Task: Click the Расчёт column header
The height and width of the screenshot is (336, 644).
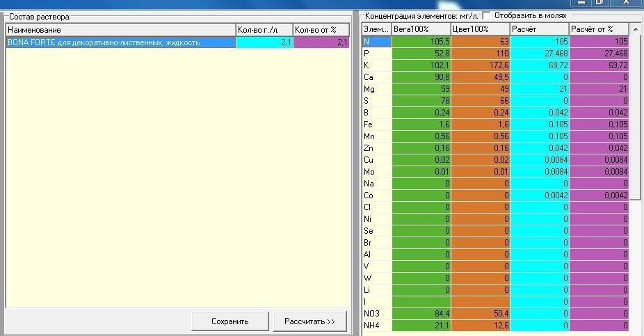Action: click(x=539, y=29)
